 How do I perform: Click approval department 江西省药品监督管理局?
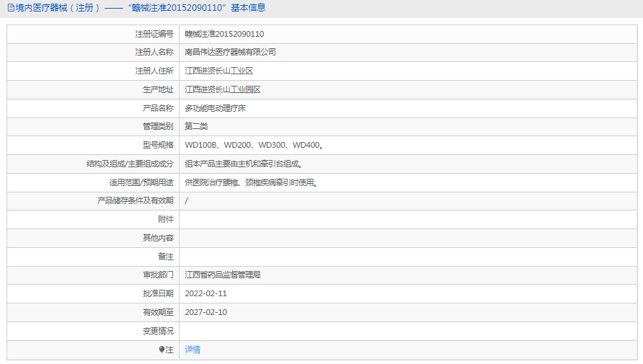click(222, 275)
